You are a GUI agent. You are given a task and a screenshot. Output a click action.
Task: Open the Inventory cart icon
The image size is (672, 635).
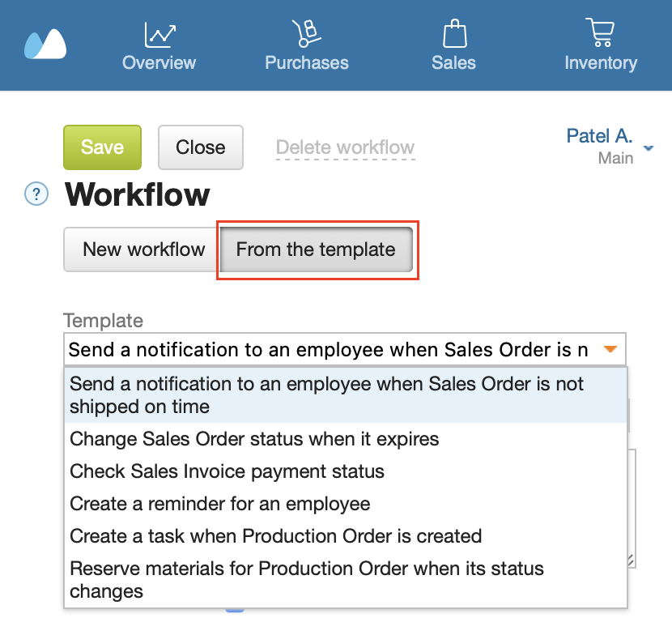[x=600, y=32]
